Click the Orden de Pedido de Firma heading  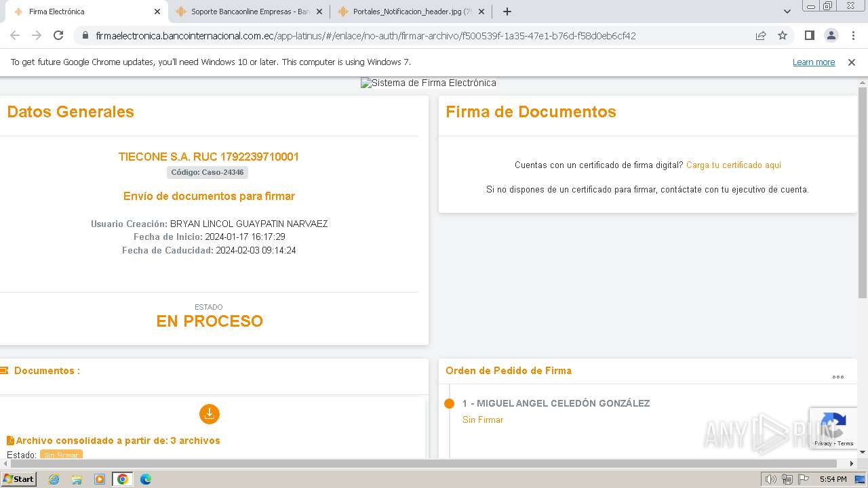pos(509,371)
